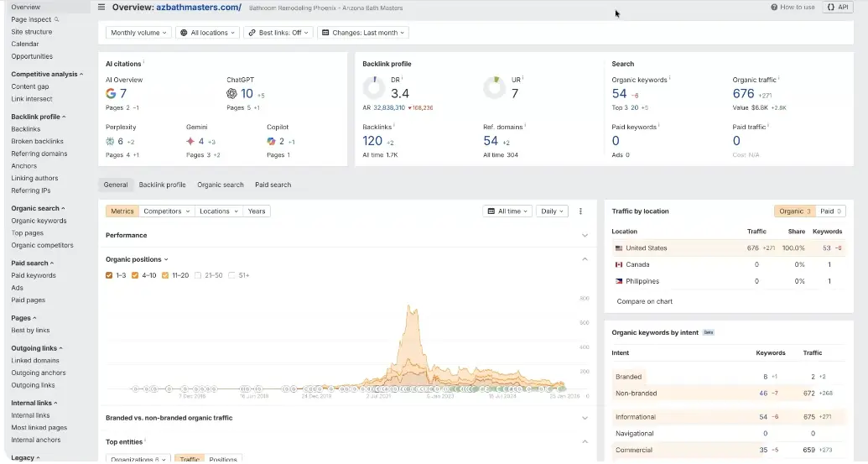Click the Non-branded keywords value 46
Viewport: 868px width, 464px height.
click(x=763, y=394)
